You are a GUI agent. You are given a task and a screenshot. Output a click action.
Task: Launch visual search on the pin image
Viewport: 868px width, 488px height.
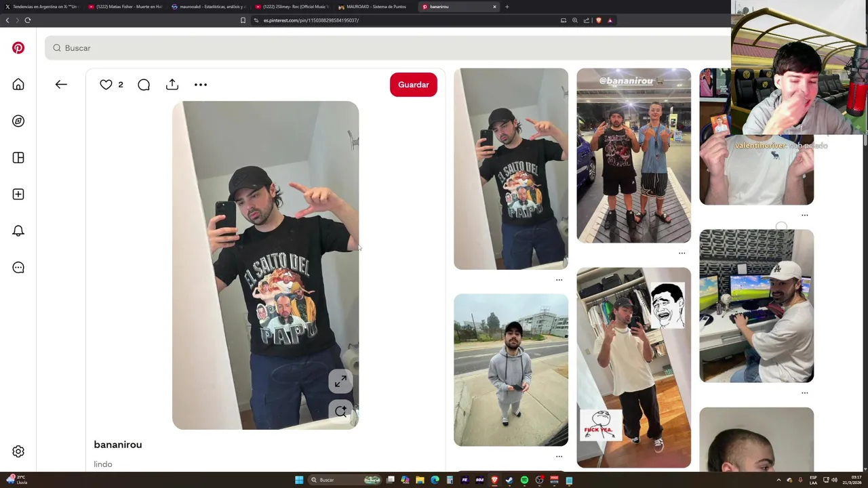coord(341,411)
